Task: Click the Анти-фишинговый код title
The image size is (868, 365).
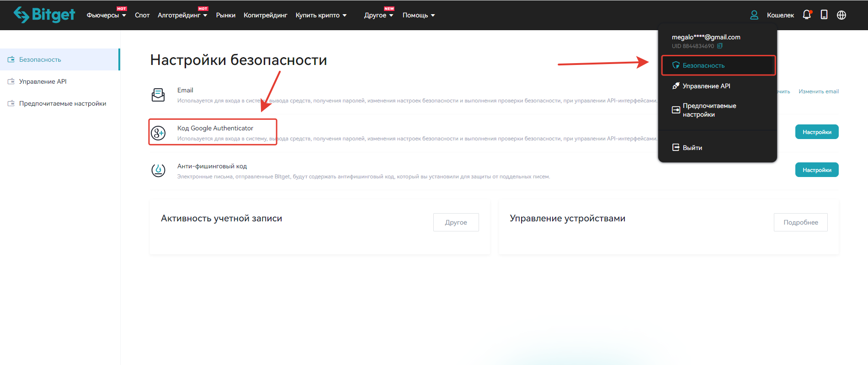Action: click(212, 166)
